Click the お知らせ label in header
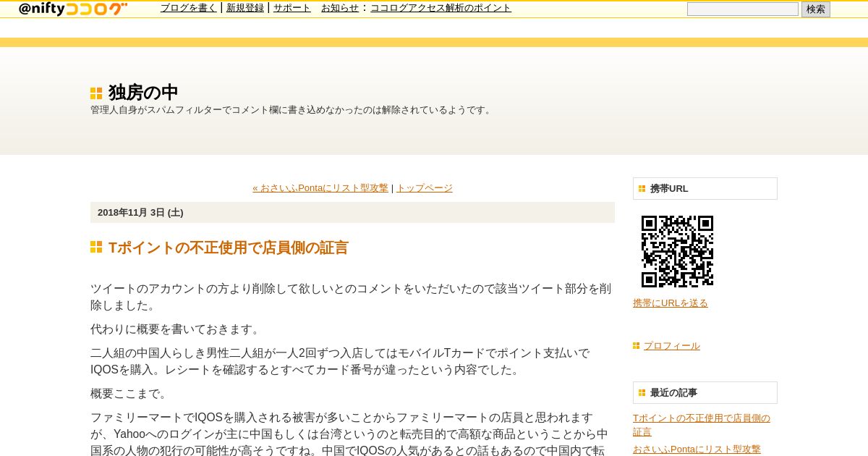868x456 pixels. (x=340, y=8)
